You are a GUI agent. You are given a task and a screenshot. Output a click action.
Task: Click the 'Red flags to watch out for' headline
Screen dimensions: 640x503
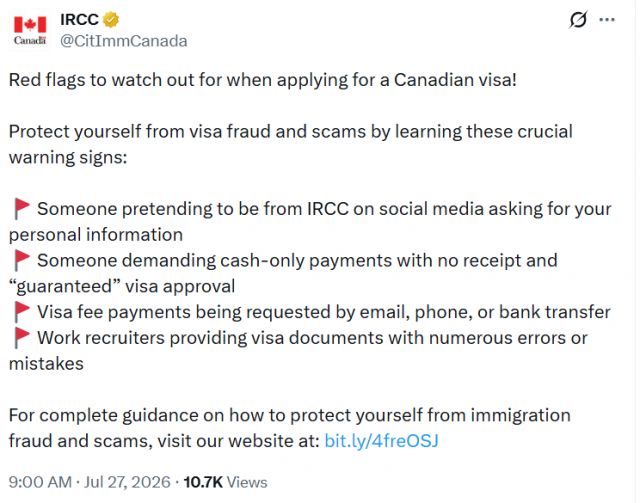(263, 80)
